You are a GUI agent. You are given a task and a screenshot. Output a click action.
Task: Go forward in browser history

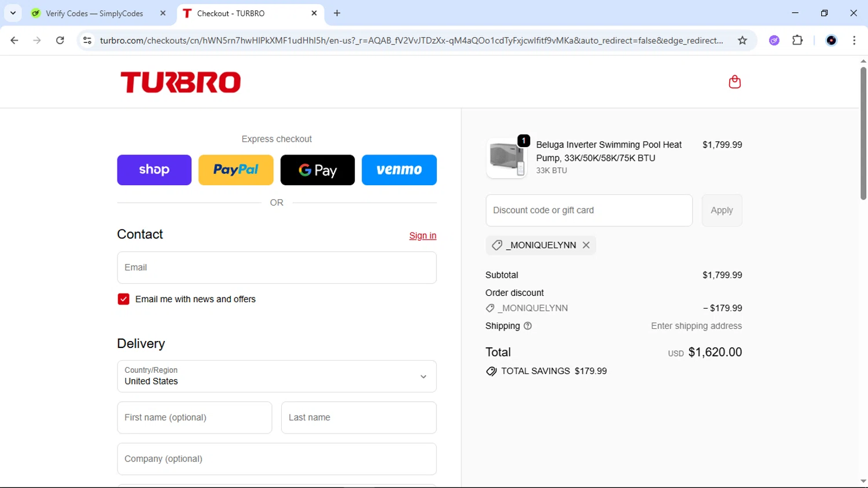(x=37, y=41)
